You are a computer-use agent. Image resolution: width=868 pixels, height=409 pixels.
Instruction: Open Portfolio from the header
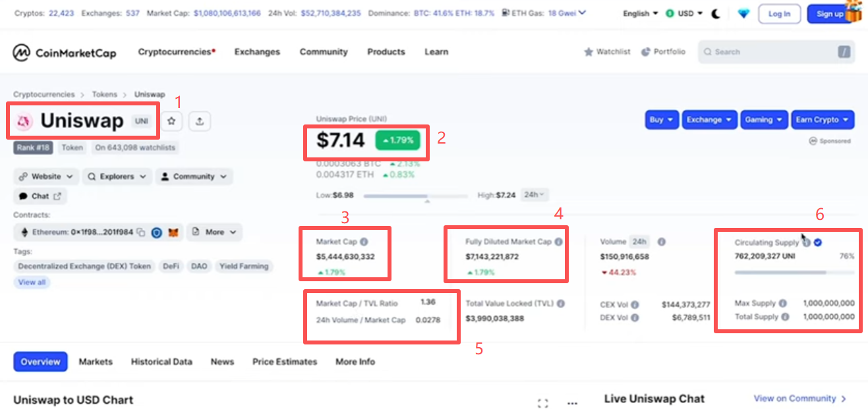click(x=663, y=52)
